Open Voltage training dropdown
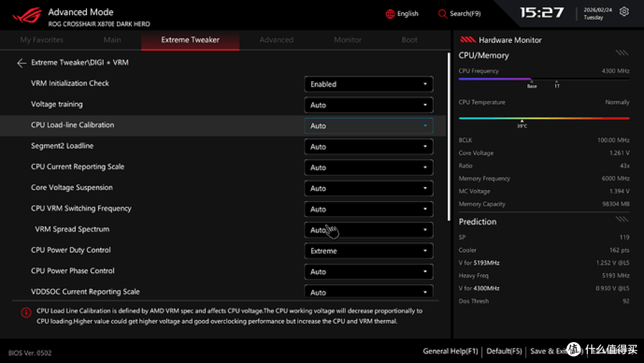 [x=369, y=105]
